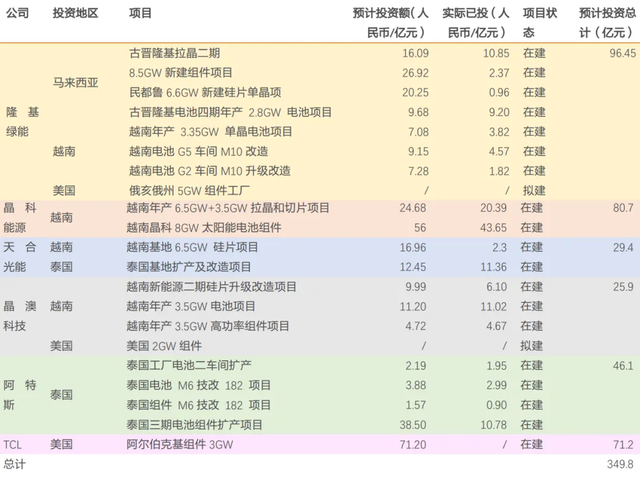Click the 26.92 planned investment value
The height and width of the screenshot is (483, 640).
pyautogui.click(x=416, y=73)
